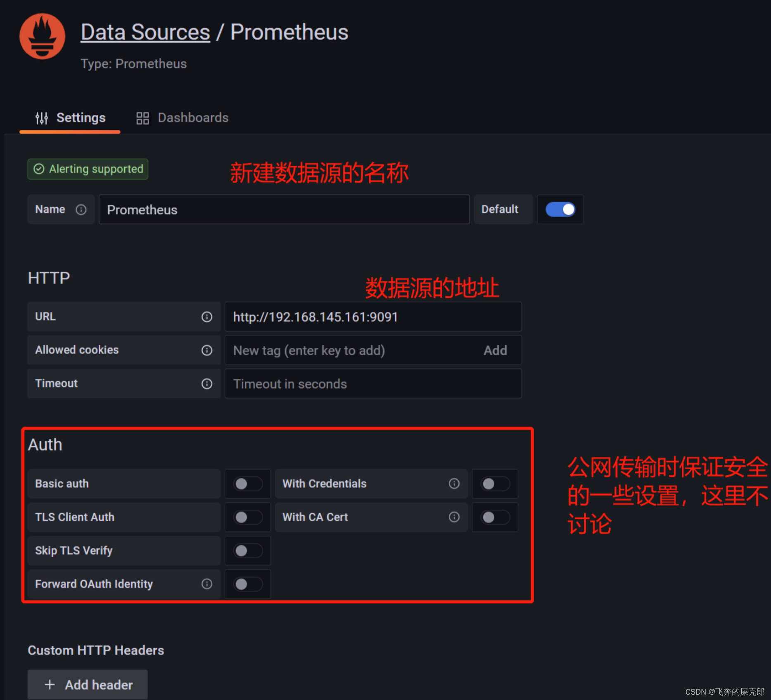Click the Custom HTTP Headers heading

96,650
